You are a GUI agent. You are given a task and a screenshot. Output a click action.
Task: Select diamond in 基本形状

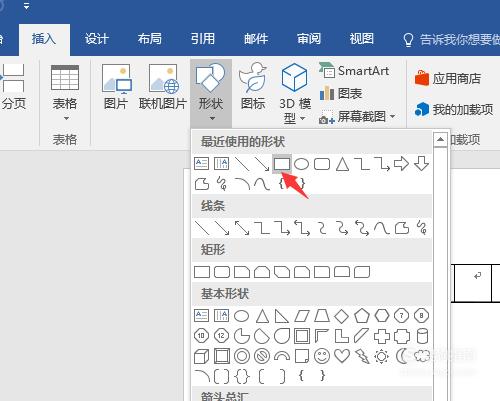(342, 316)
